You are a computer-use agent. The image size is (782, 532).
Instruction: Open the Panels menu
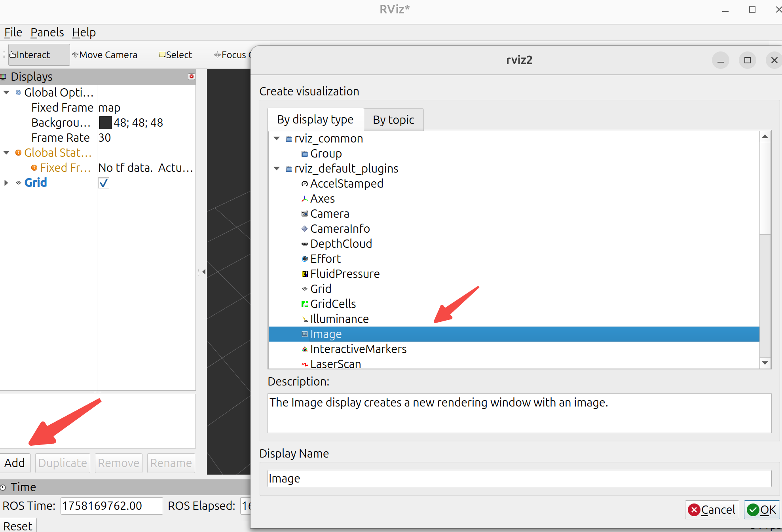tap(47, 32)
